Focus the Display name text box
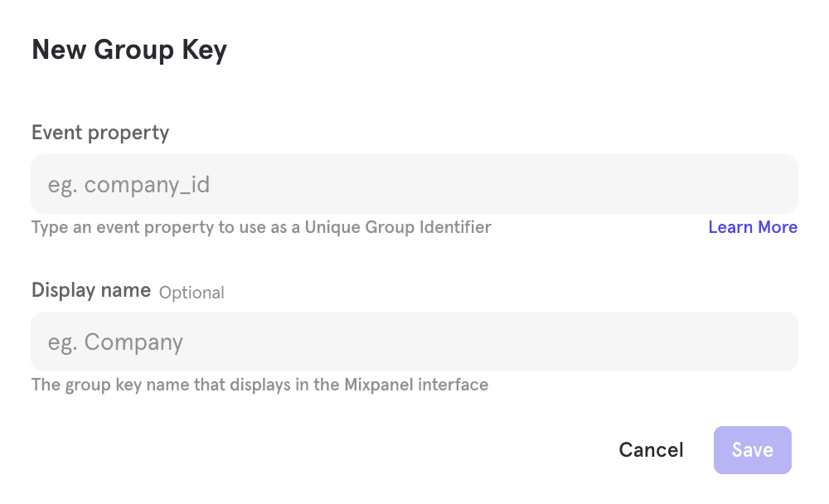This screenshot has height=504, width=829. pyautogui.click(x=414, y=342)
